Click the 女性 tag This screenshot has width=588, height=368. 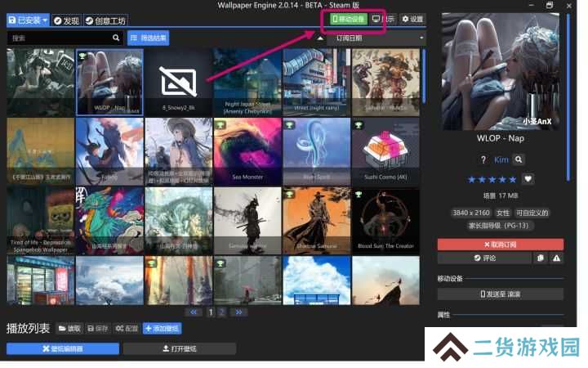pos(503,213)
